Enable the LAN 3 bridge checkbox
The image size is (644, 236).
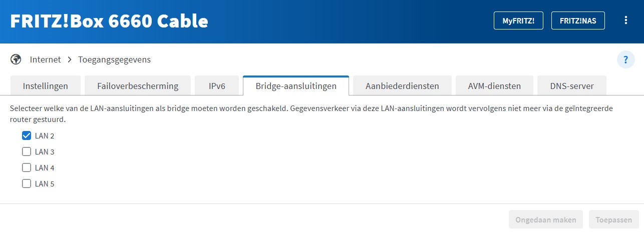click(x=27, y=151)
